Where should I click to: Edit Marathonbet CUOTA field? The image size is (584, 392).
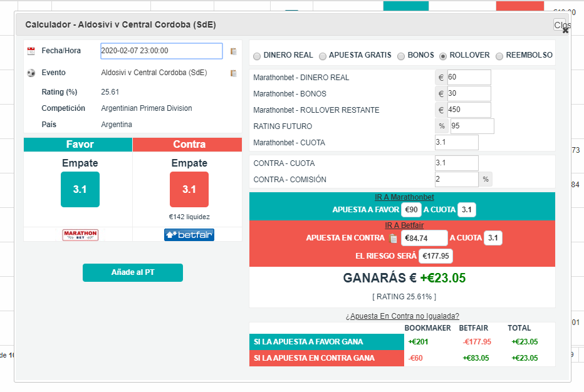coord(457,143)
